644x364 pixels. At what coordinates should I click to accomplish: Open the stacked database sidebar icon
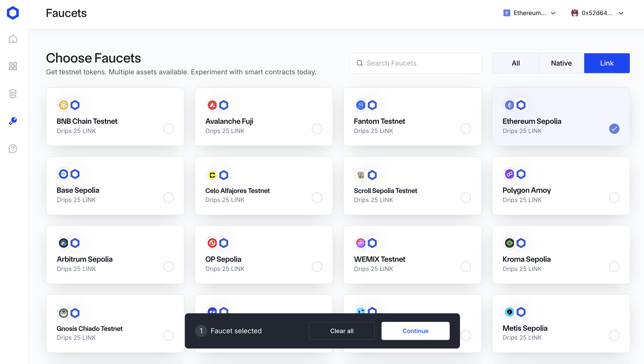pos(13,94)
